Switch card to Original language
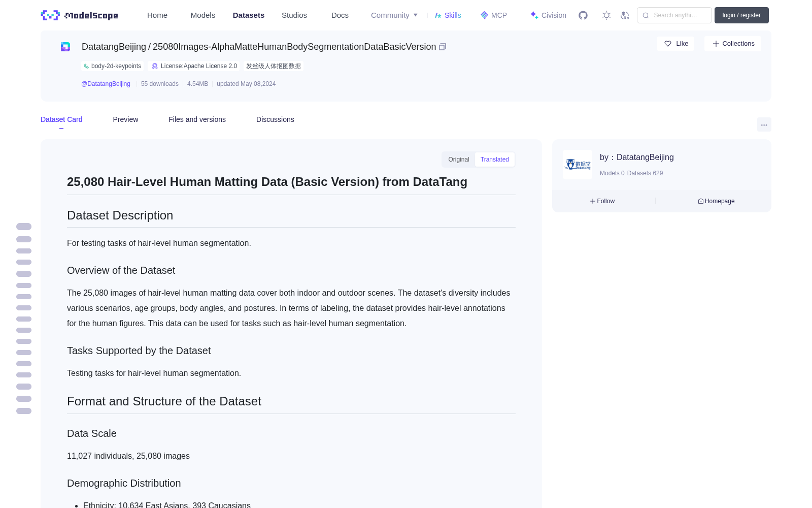The height and width of the screenshot is (508, 812). (459, 160)
